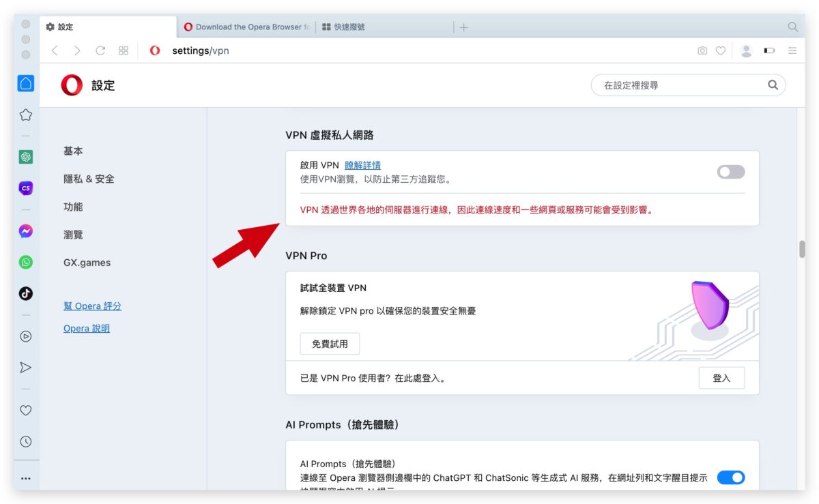Open the 幫 Opera 評分 link
The width and height of the screenshot is (819, 504).
92,306
